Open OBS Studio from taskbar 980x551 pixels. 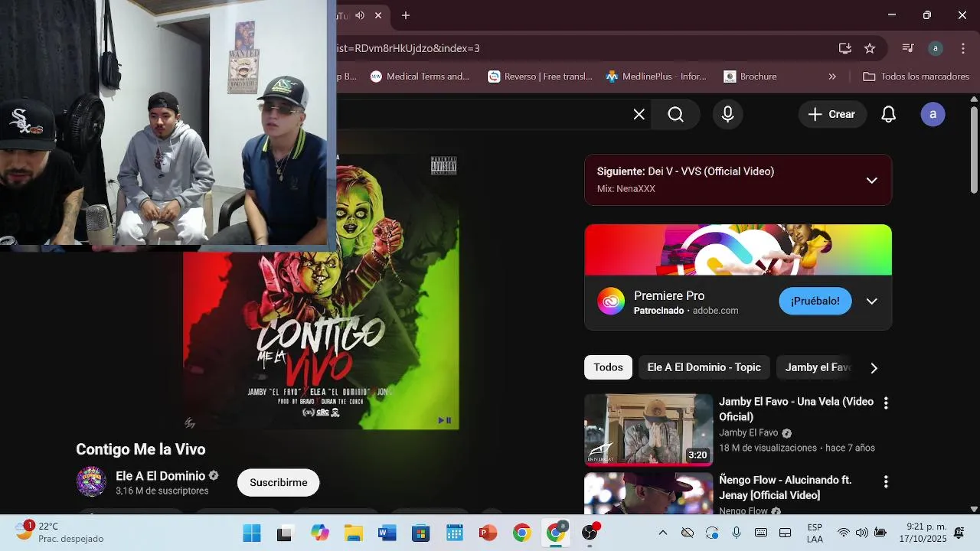tap(590, 533)
